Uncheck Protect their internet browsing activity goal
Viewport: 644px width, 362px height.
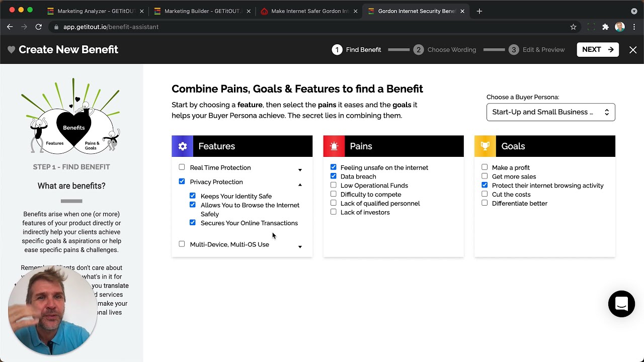click(x=485, y=185)
